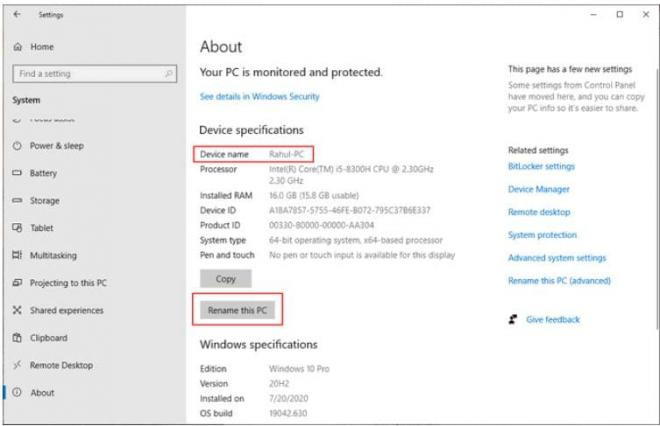Viewport: 660px width, 426px height.
Task: Select the No pen or touch input text
Action: coord(362,255)
